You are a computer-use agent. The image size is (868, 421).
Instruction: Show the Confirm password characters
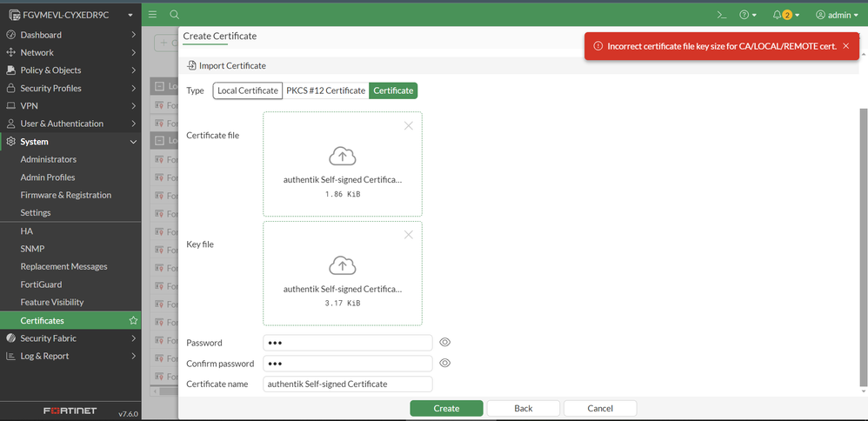coord(445,363)
